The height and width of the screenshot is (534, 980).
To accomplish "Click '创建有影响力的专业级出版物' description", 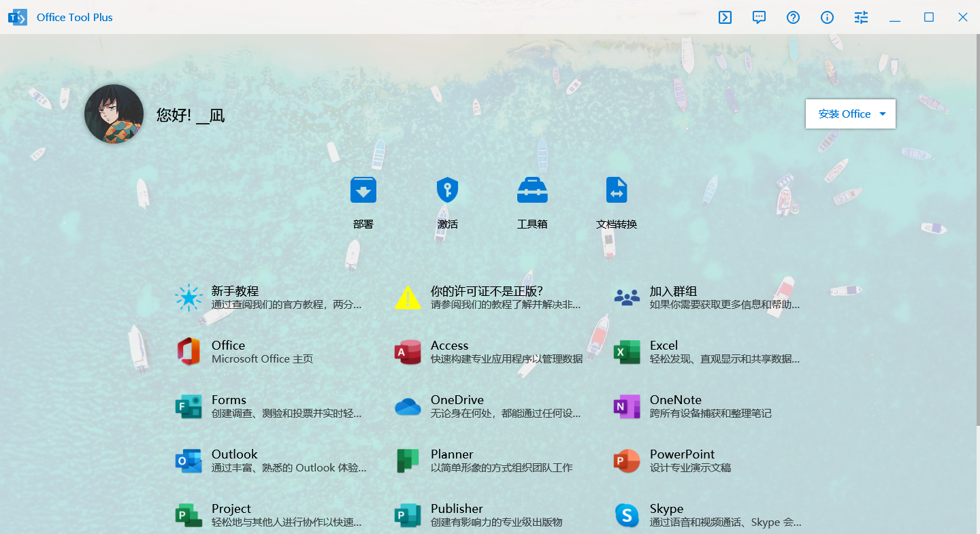I will click(496, 522).
